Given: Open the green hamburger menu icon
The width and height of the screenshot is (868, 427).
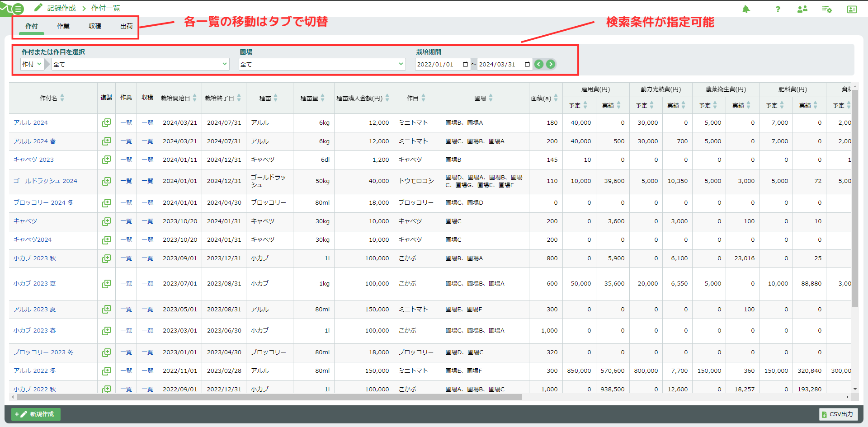Looking at the screenshot, I should coord(18,9).
